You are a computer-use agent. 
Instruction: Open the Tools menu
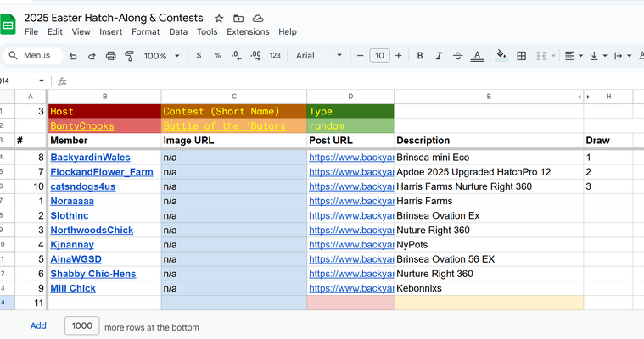tap(207, 31)
